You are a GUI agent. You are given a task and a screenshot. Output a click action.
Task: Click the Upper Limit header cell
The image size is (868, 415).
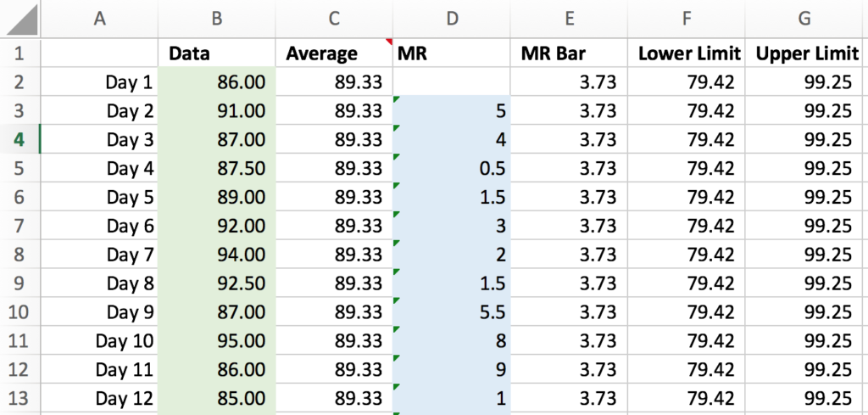(804, 53)
